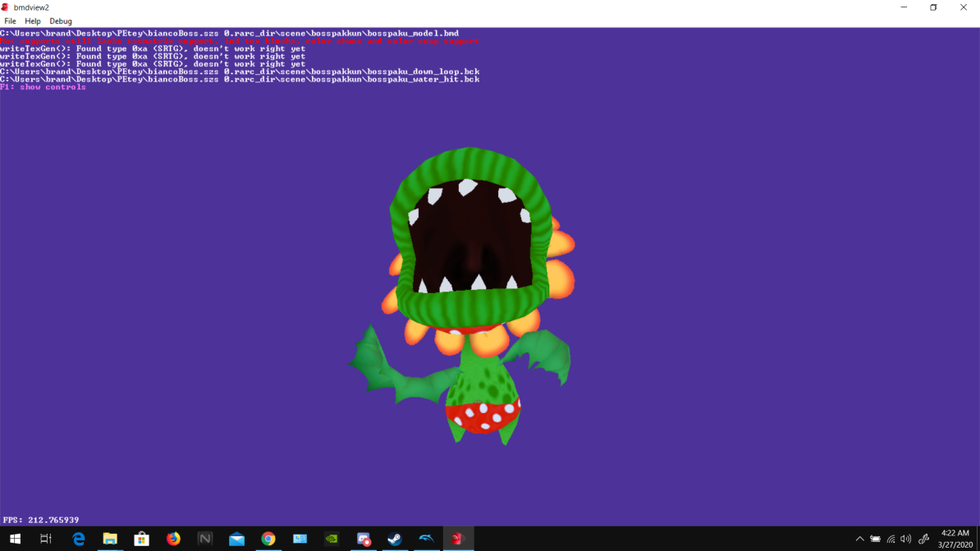This screenshot has height=551, width=980.
Task: Show hidden system tray icons
Action: coord(860,539)
